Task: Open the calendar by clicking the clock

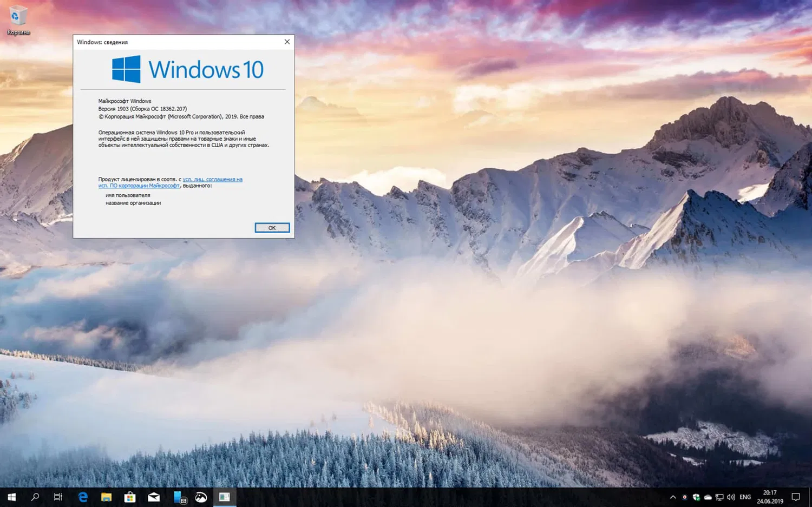Action: pos(770,497)
